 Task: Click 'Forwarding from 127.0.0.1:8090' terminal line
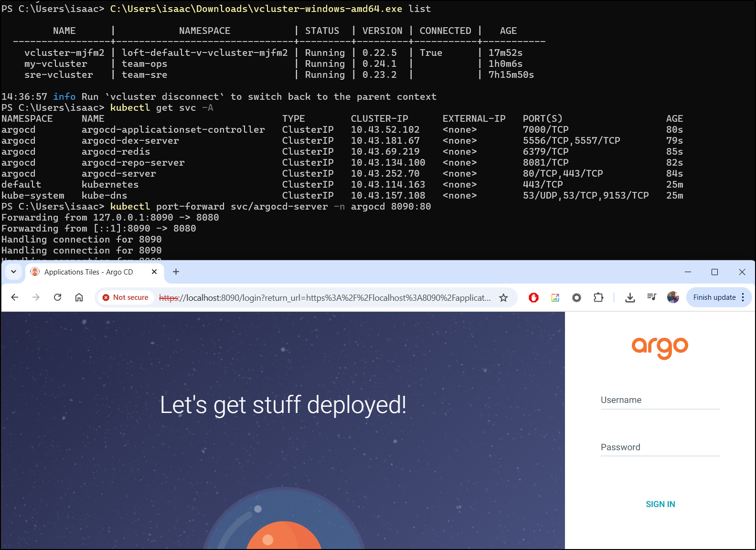click(x=110, y=218)
